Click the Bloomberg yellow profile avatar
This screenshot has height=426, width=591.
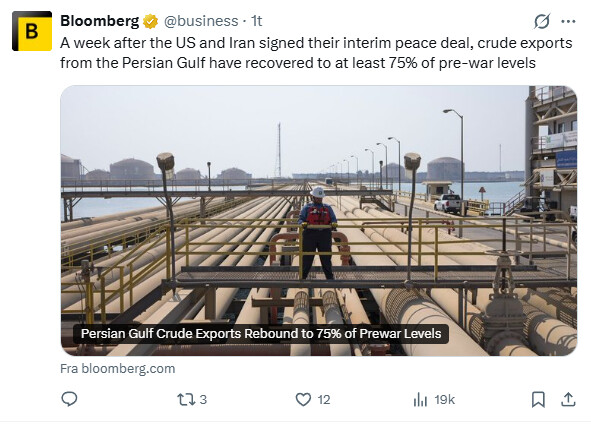[32, 31]
